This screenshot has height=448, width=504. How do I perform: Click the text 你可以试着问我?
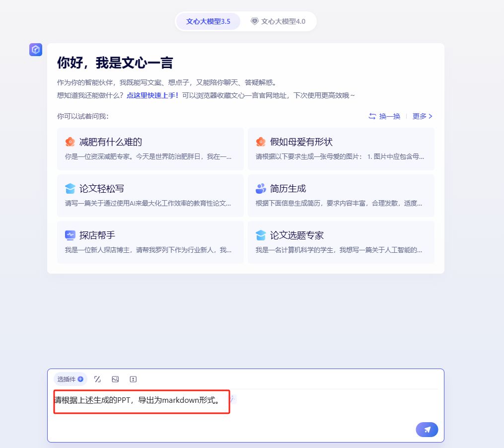click(83, 116)
